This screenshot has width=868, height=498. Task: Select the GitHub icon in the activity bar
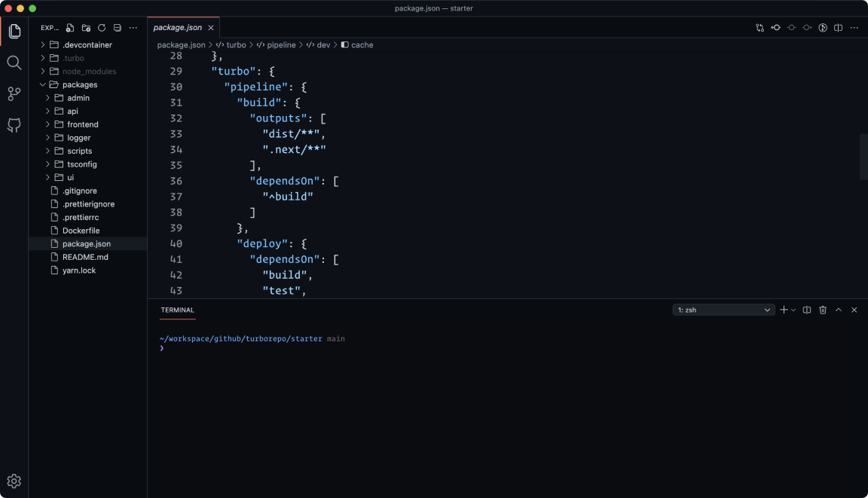(x=14, y=125)
